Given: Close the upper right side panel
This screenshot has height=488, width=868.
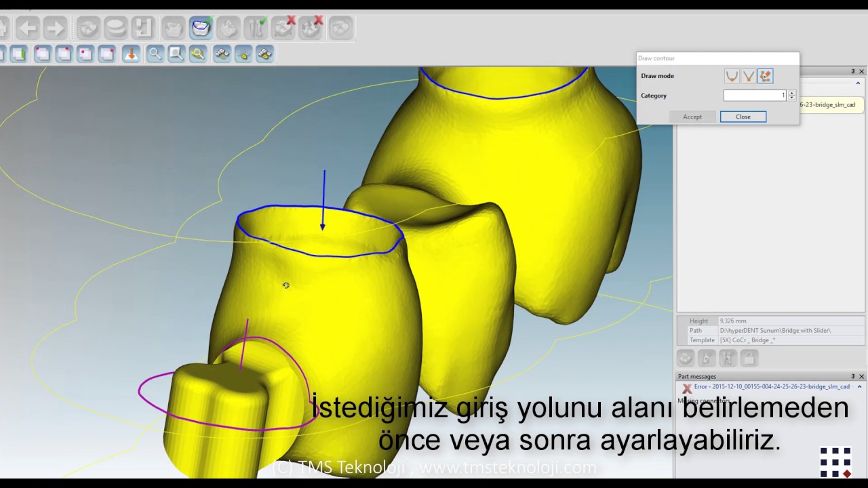Looking at the screenshot, I should (862, 71).
